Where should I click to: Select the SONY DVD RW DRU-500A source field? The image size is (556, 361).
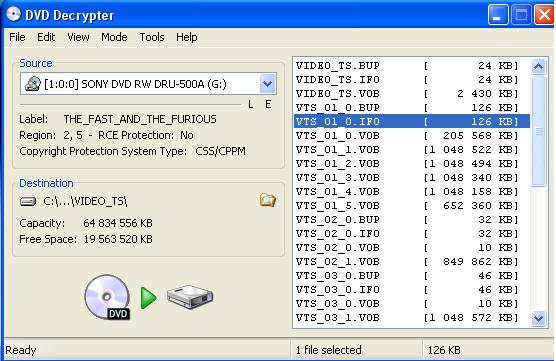click(x=148, y=84)
